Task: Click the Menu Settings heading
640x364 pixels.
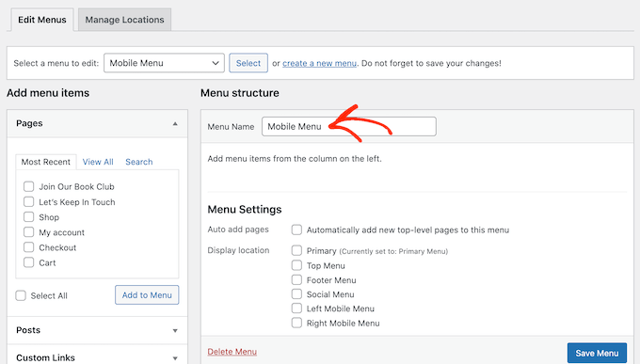Action: tap(245, 210)
